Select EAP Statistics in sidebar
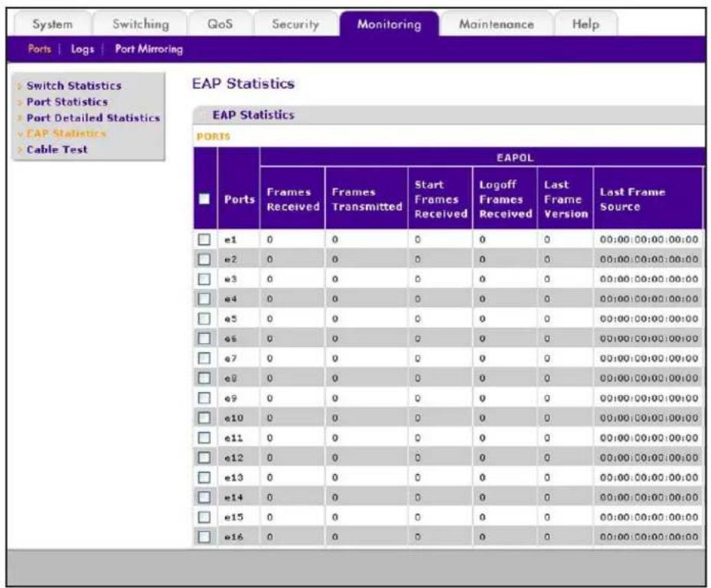The height and width of the screenshot is (588, 711). 67,133
